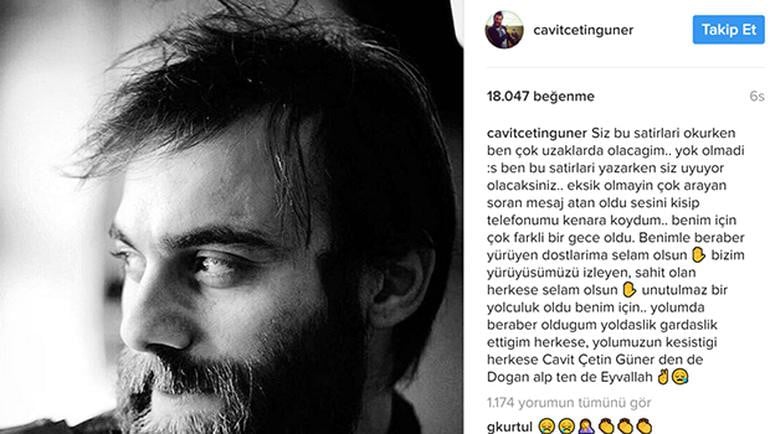Open cavitcetinguner username in post header

tap(583, 30)
